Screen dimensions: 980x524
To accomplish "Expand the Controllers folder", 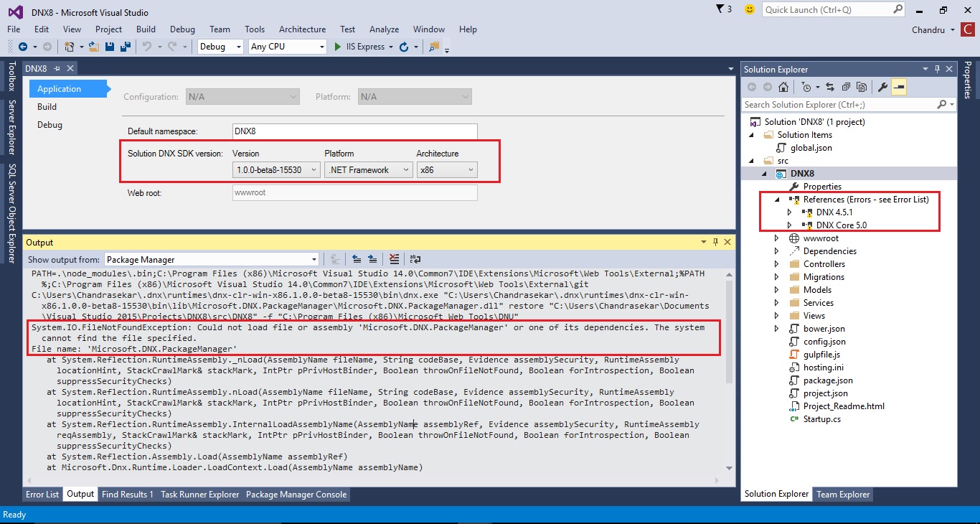I will coord(777,264).
